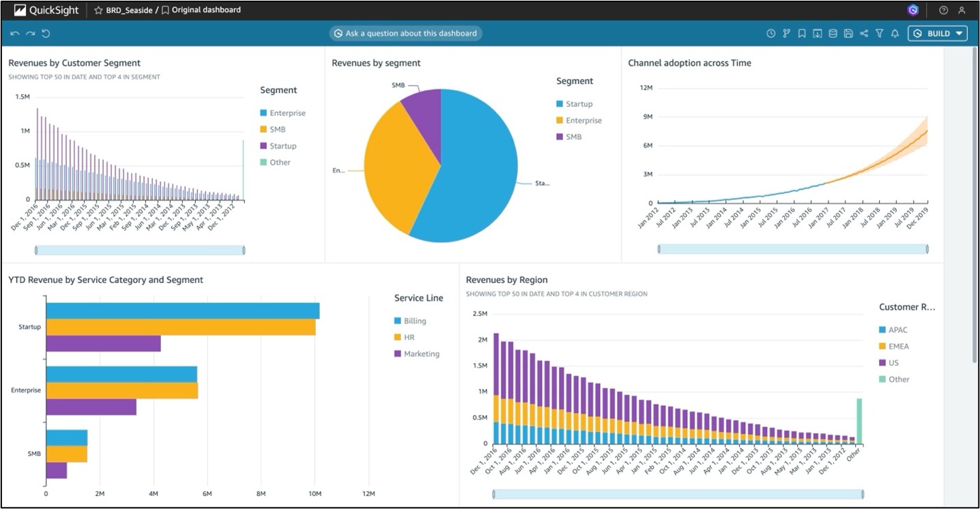The height and width of the screenshot is (509, 980).
Task: Toggle EMEA in Customer Region legend
Action: click(x=894, y=347)
